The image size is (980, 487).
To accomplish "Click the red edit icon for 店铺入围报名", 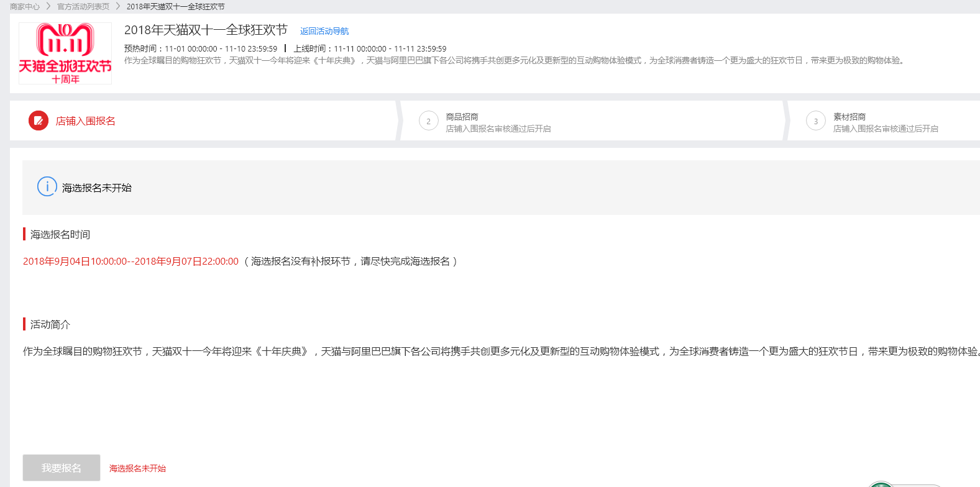I will (39, 121).
